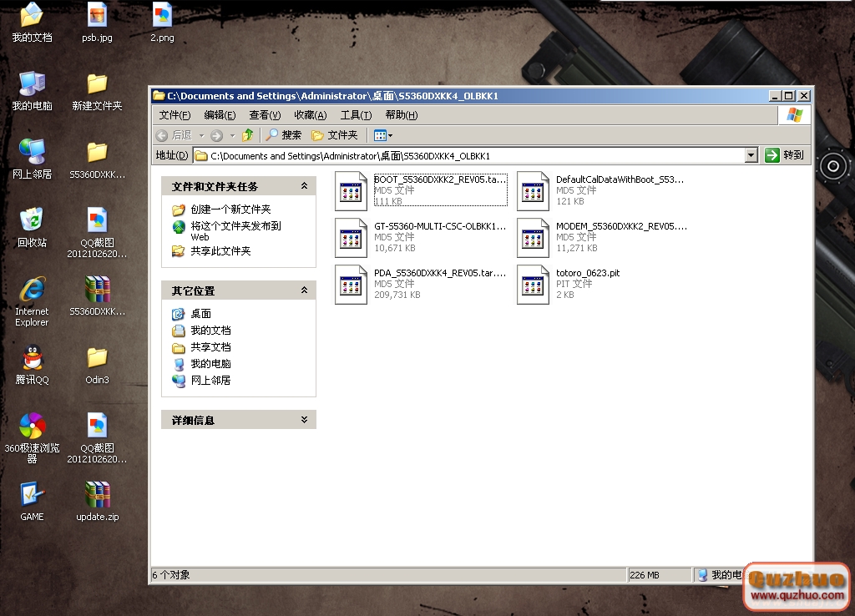Select the GT-S5360-MULTI-CSC file icon
The width and height of the screenshot is (855, 616).
click(351, 237)
